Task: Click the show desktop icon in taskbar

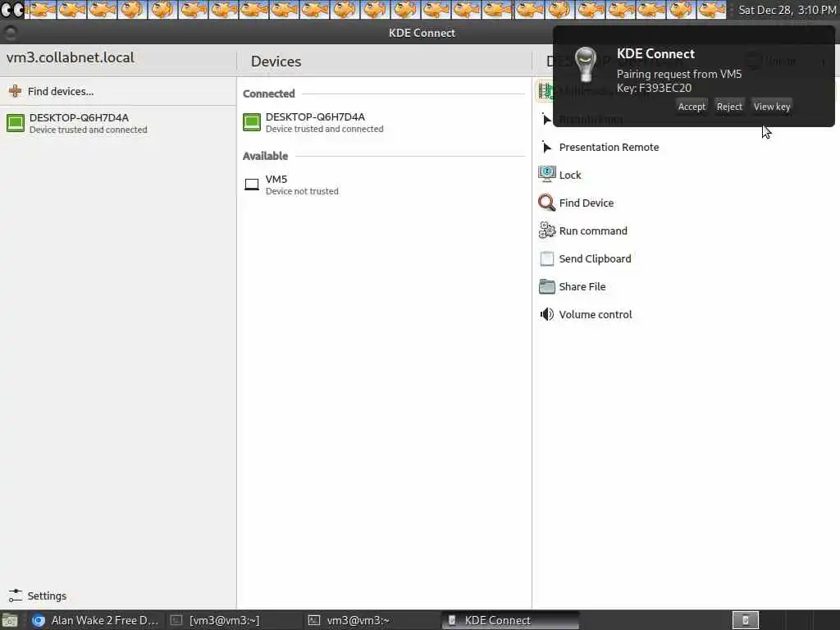Action: click(10, 621)
